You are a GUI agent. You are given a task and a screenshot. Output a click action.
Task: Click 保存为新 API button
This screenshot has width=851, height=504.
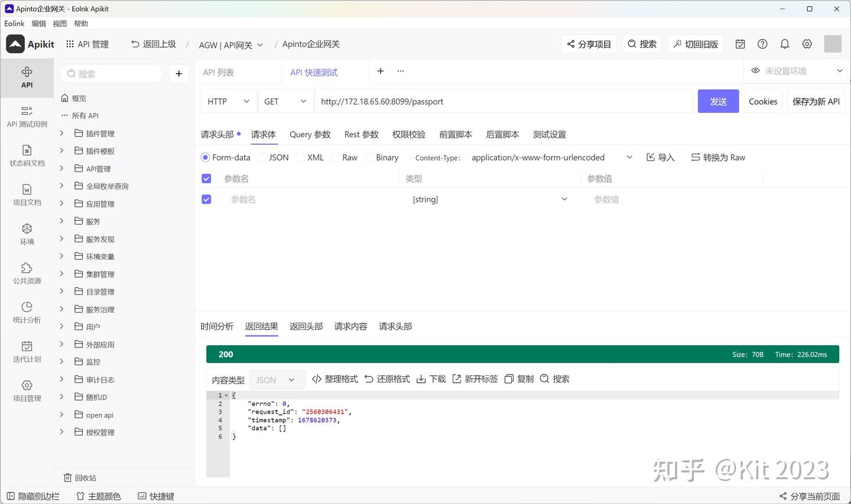[x=816, y=102]
